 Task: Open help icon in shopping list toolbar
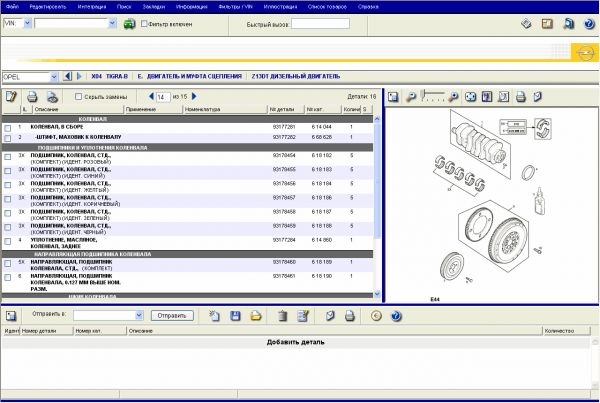(396, 316)
